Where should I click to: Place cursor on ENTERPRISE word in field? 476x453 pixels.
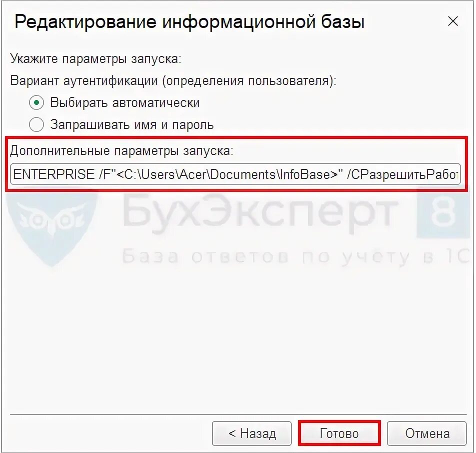click(x=54, y=174)
